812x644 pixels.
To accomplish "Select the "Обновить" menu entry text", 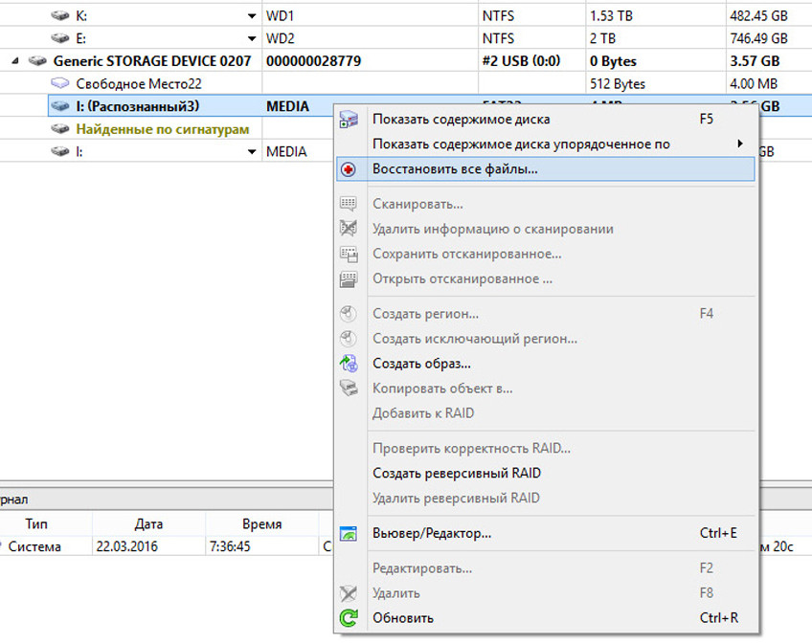I will (x=402, y=618).
